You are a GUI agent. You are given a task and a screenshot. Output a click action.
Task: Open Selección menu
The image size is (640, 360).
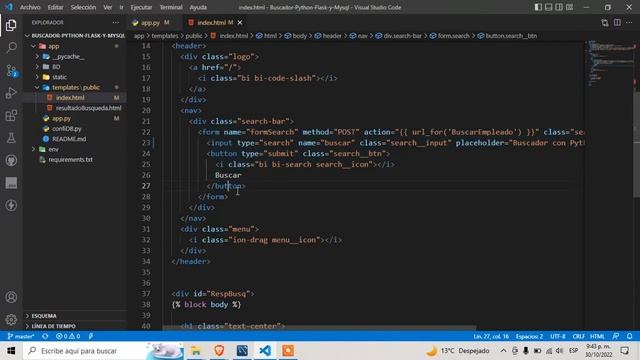click(x=83, y=7)
